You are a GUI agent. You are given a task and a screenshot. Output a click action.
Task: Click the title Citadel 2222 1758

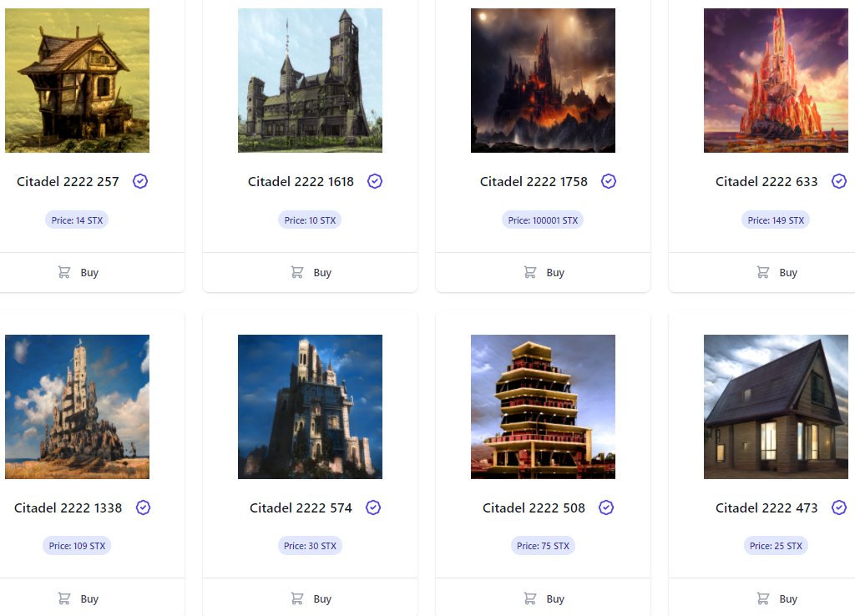(534, 181)
